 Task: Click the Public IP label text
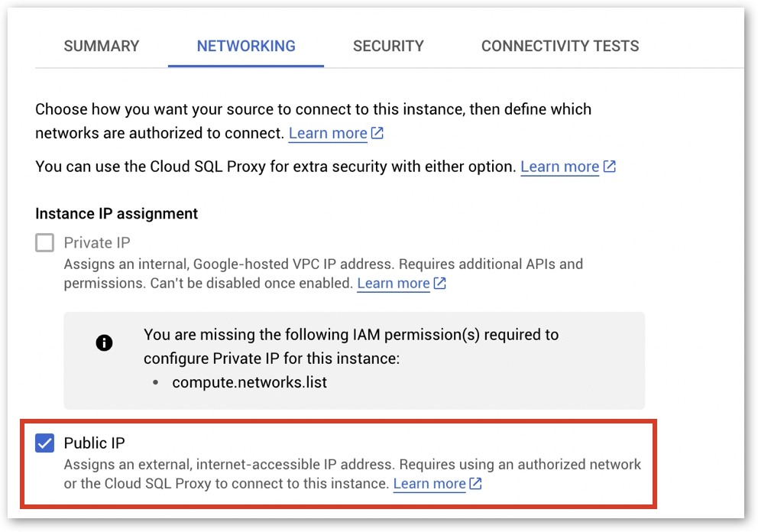tap(94, 443)
